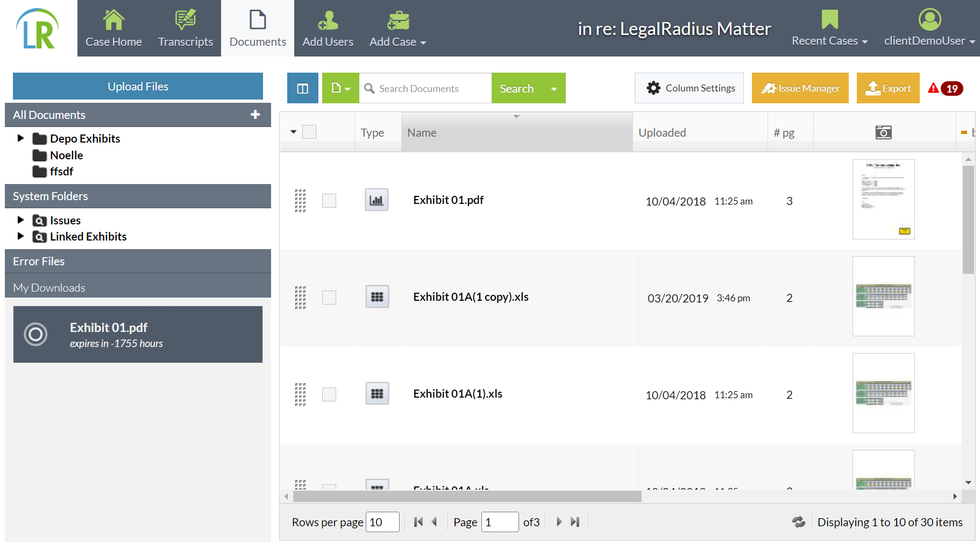Screen dimensions: 980x544
Task: Open the 19 errors badge
Action: pos(952,88)
